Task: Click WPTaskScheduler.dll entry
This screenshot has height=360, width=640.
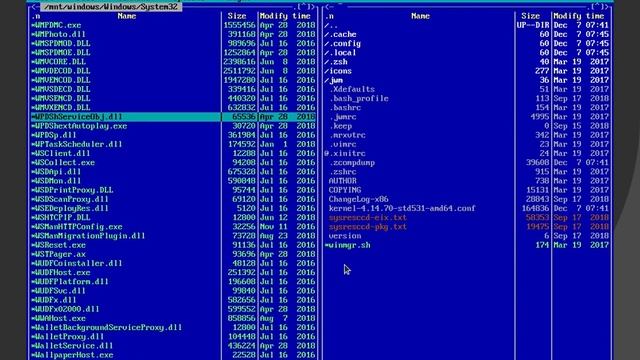Action: (173, 144)
